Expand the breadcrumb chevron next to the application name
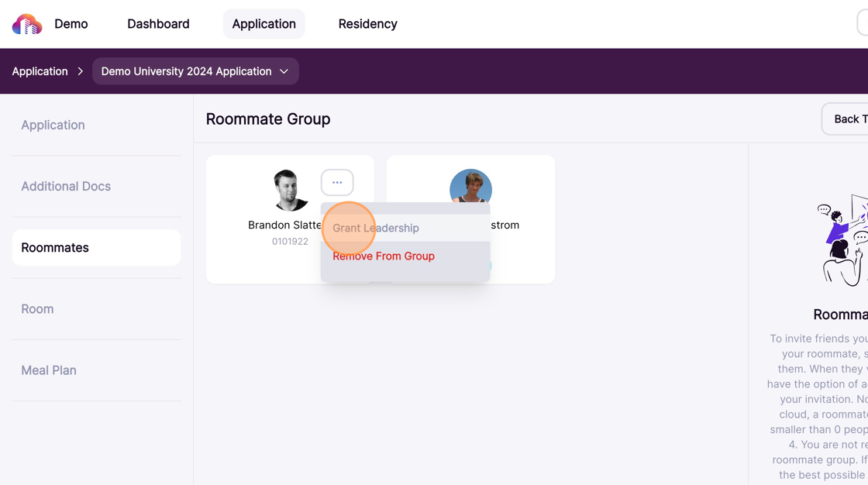868x485 pixels. 284,71
